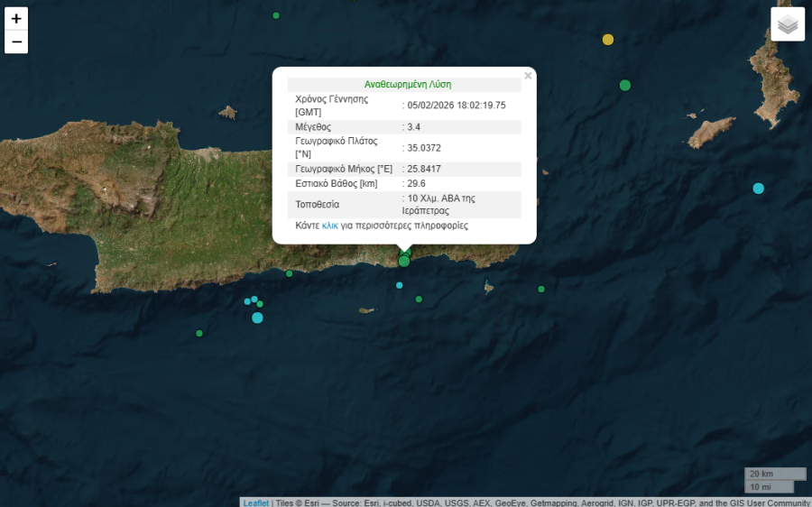Select the isolated green marker farthest southwest

pos(199,334)
